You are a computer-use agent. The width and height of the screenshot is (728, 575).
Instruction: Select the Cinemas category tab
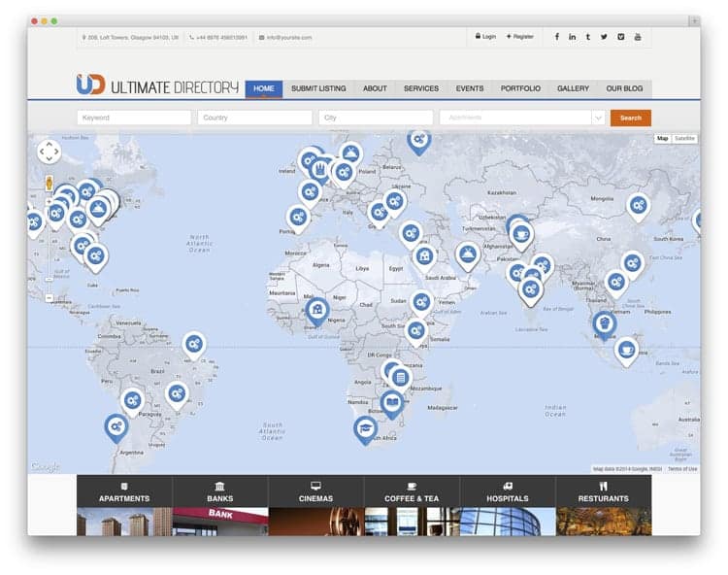click(315, 492)
